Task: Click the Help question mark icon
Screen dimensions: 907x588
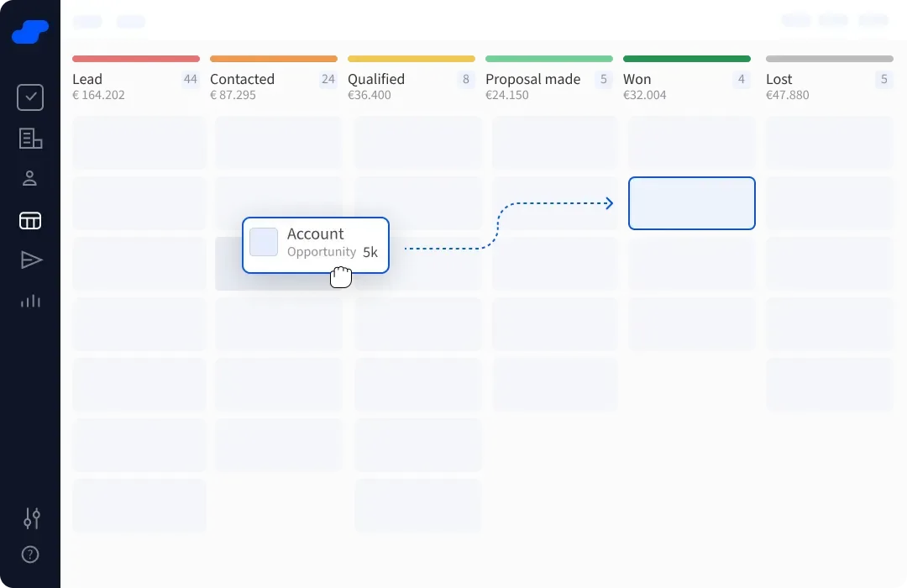Action: 30,554
